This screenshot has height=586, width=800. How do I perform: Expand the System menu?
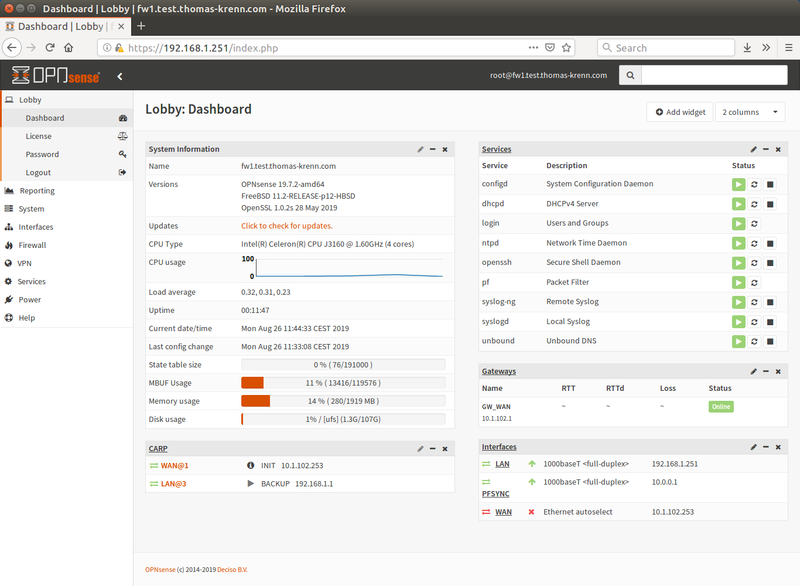tap(66, 209)
